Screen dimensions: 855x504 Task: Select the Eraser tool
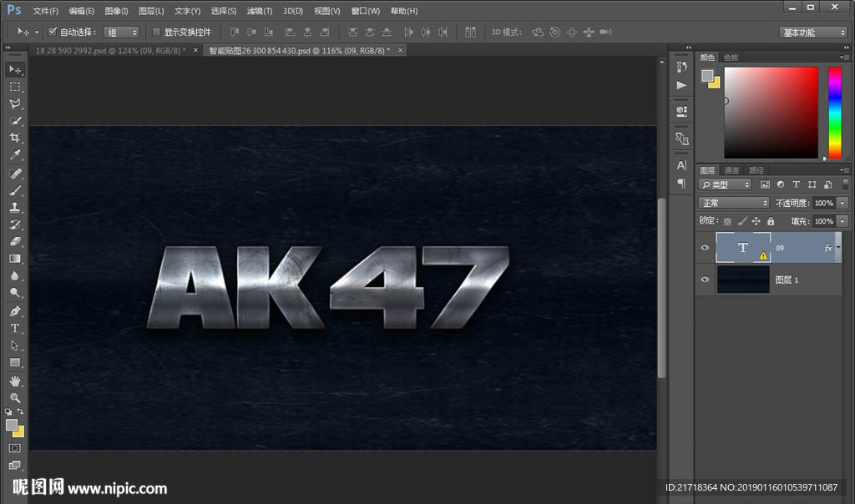[15, 241]
